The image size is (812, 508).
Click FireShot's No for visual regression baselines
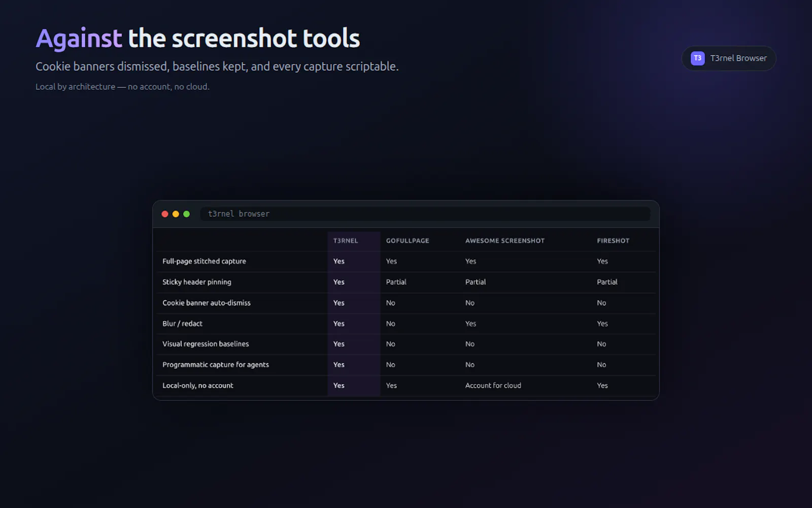pyautogui.click(x=601, y=344)
